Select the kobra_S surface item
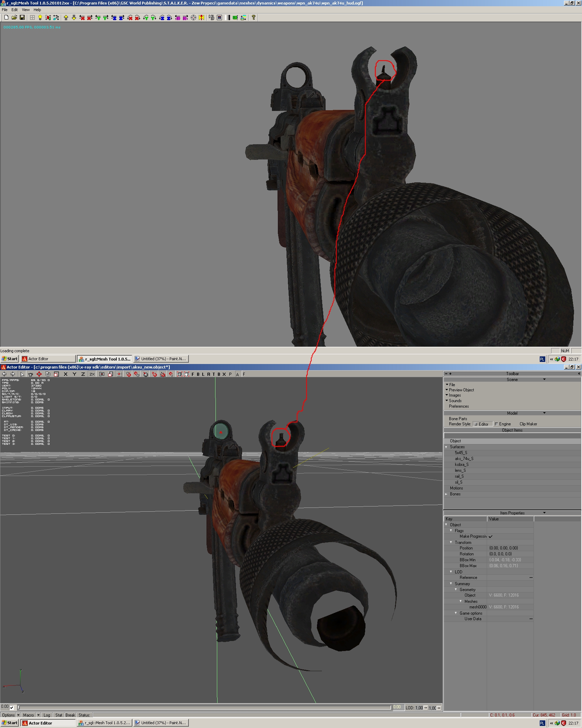Image resolution: width=582 pixels, height=728 pixels. [461, 465]
